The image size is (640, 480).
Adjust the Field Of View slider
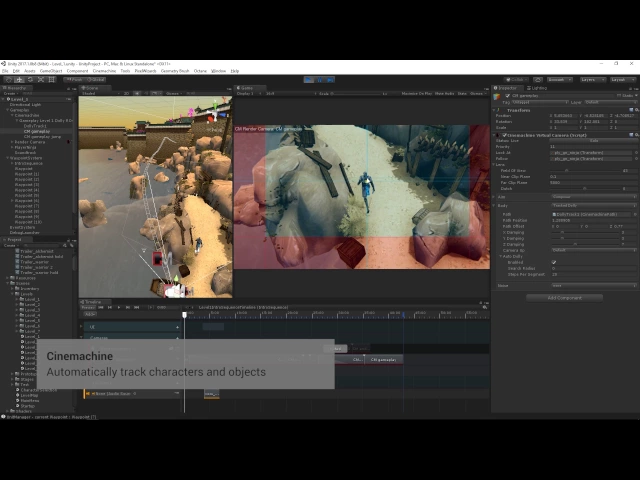584,171
